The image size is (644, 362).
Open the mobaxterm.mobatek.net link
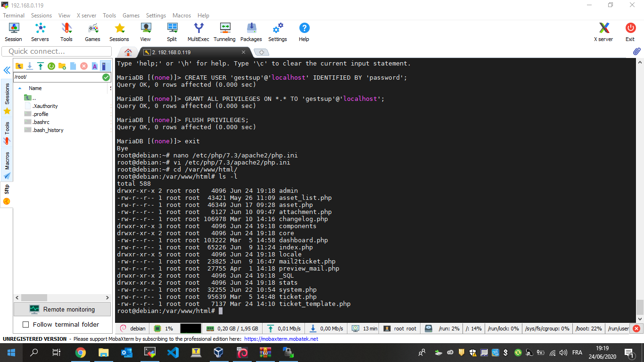(281, 339)
